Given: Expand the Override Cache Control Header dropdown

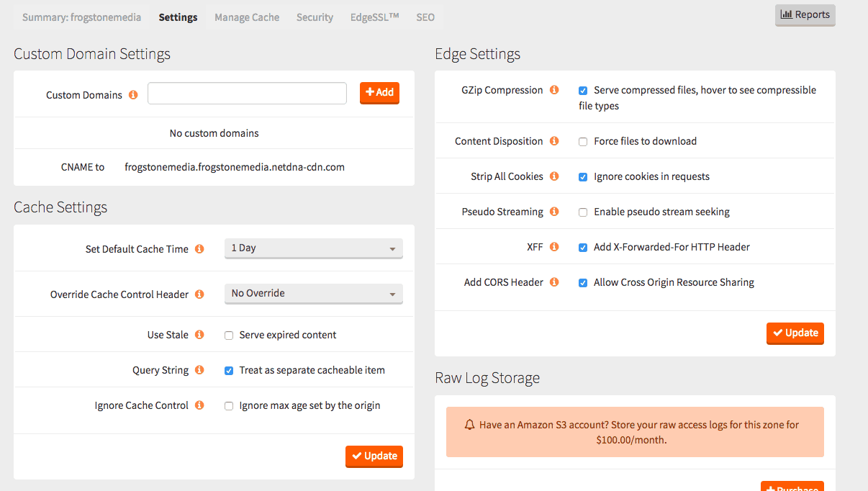Looking at the screenshot, I should pos(313,294).
